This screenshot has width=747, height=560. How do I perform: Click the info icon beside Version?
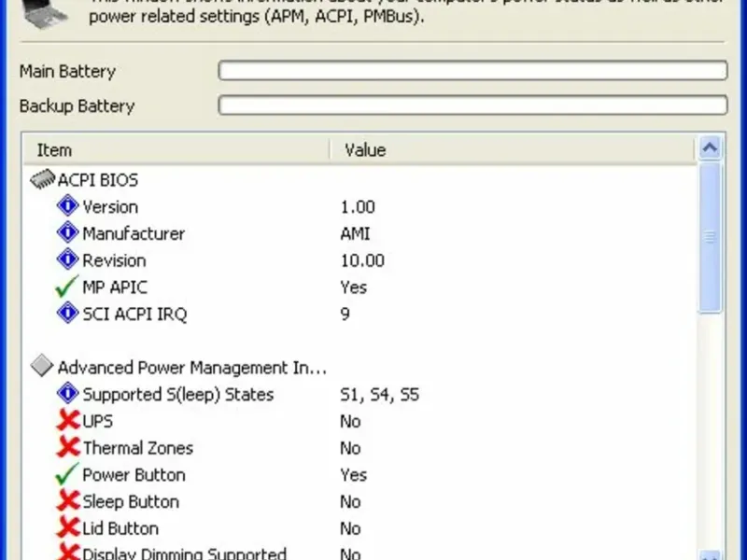point(67,206)
